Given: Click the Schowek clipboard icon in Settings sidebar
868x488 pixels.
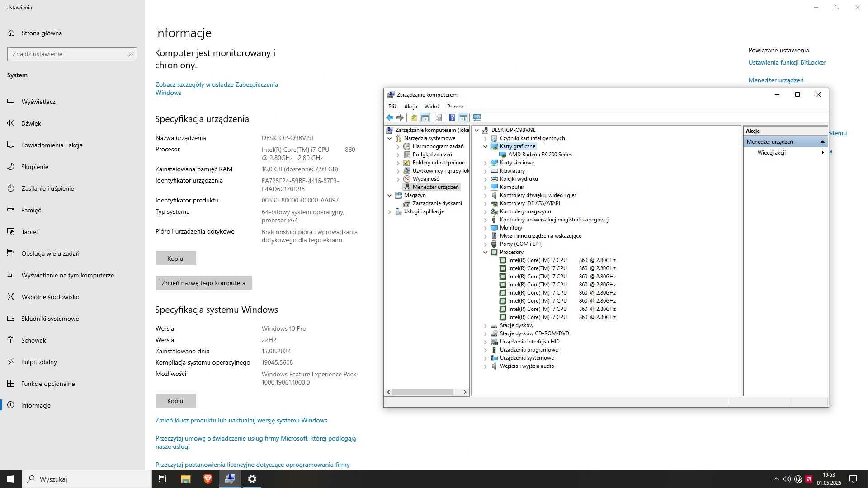Looking at the screenshot, I should point(11,340).
